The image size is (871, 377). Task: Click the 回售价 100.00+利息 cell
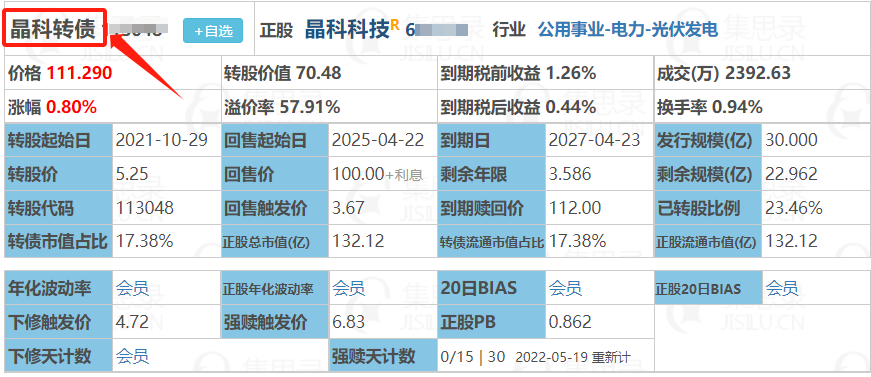tap(383, 174)
